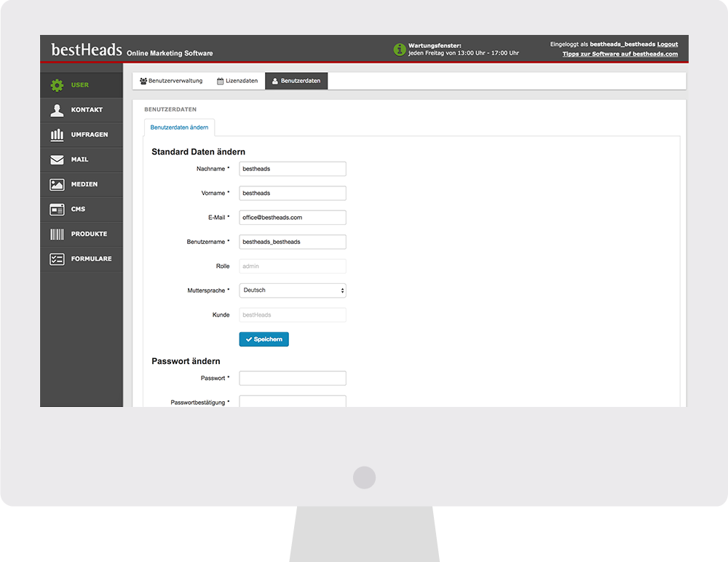Image resolution: width=728 pixels, height=562 pixels.
Task: Click the bestHeads logo
Action: [x=87, y=50]
